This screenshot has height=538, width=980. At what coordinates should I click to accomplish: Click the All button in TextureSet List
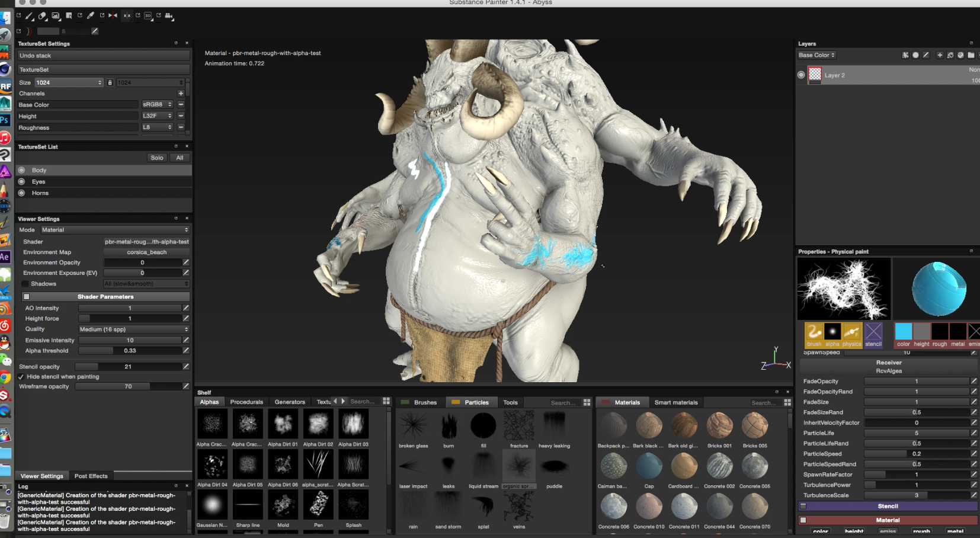180,158
